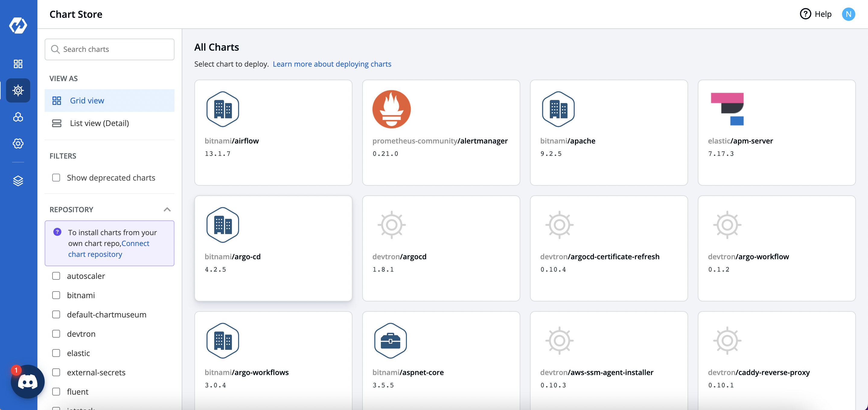Open the hexagon cluster icon in sidebar
This screenshot has width=868, height=410.
(x=18, y=117)
